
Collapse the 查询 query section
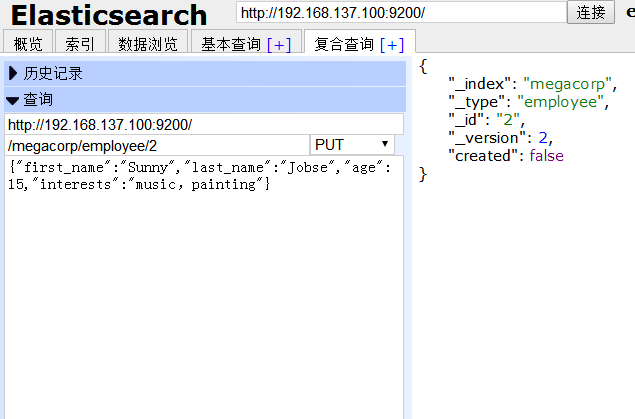pos(205,100)
